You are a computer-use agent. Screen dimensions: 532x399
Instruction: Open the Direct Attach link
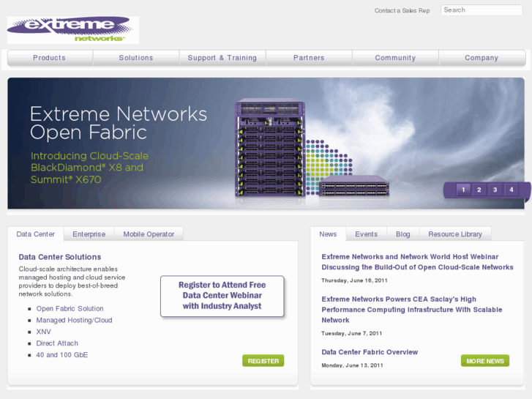pos(57,343)
